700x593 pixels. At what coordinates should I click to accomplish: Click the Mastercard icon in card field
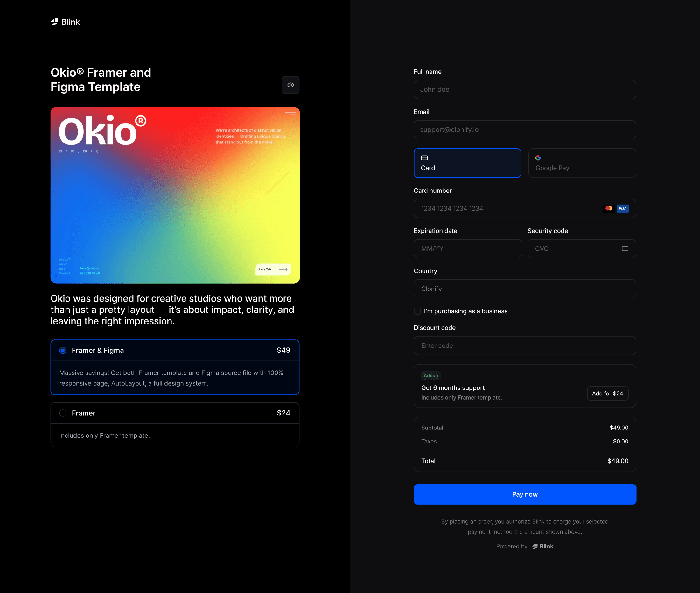pyautogui.click(x=609, y=208)
